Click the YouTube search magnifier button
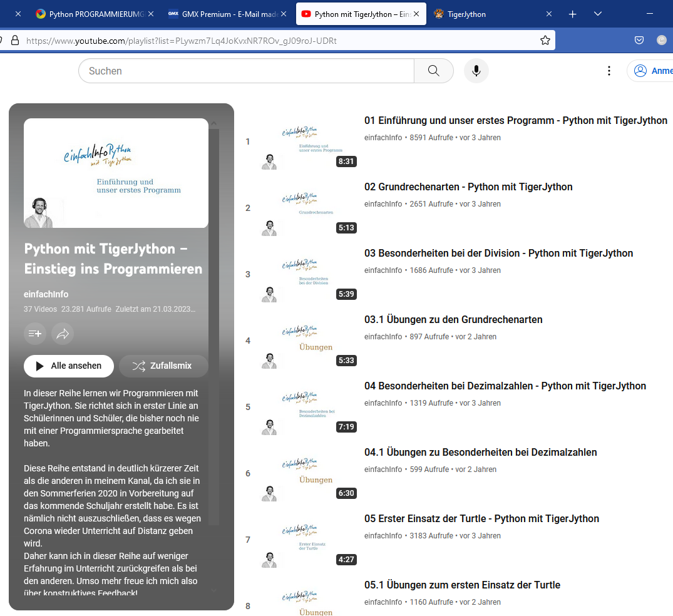 pyautogui.click(x=433, y=71)
